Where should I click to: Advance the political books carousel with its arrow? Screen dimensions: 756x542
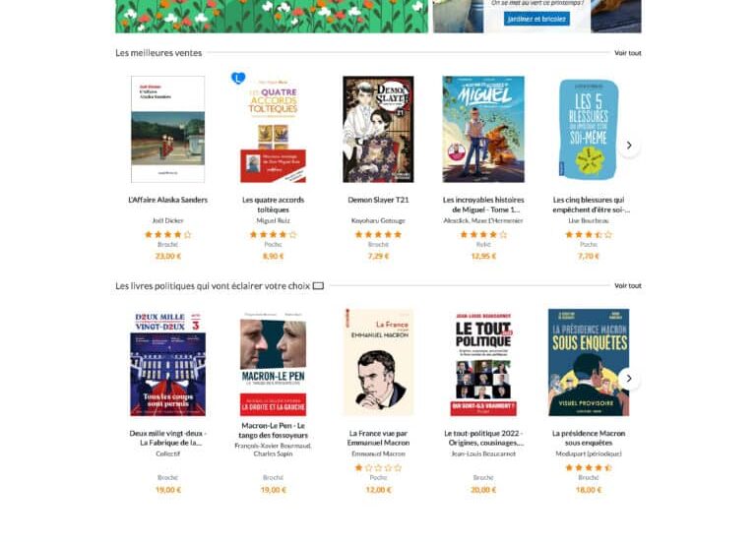[629, 379]
